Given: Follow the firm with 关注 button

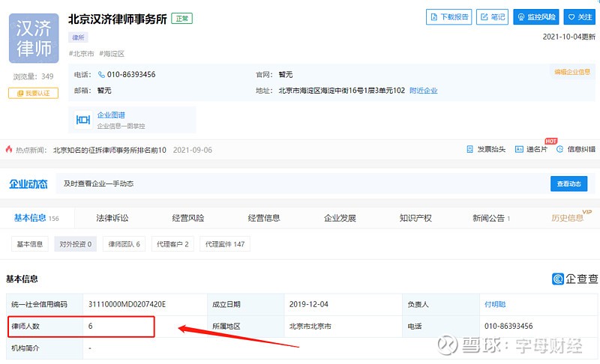Looking at the screenshot, I should tap(580, 17).
